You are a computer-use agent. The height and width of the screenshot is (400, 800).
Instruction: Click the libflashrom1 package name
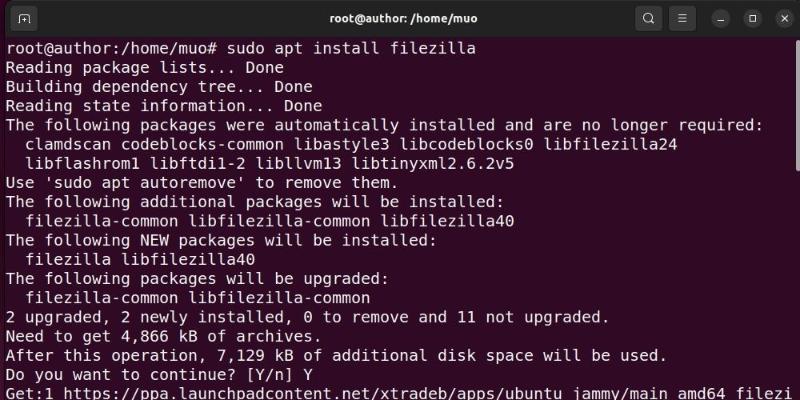coord(77,163)
